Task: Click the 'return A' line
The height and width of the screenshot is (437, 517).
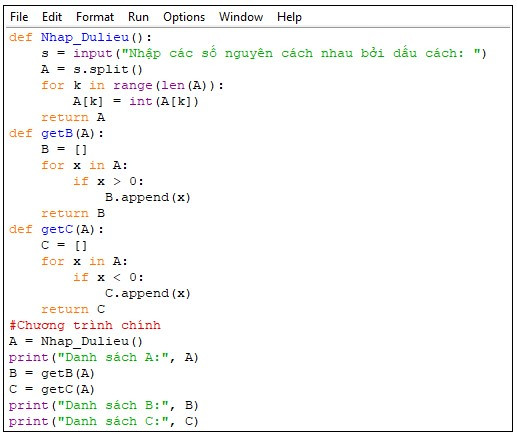Action: pos(73,117)
